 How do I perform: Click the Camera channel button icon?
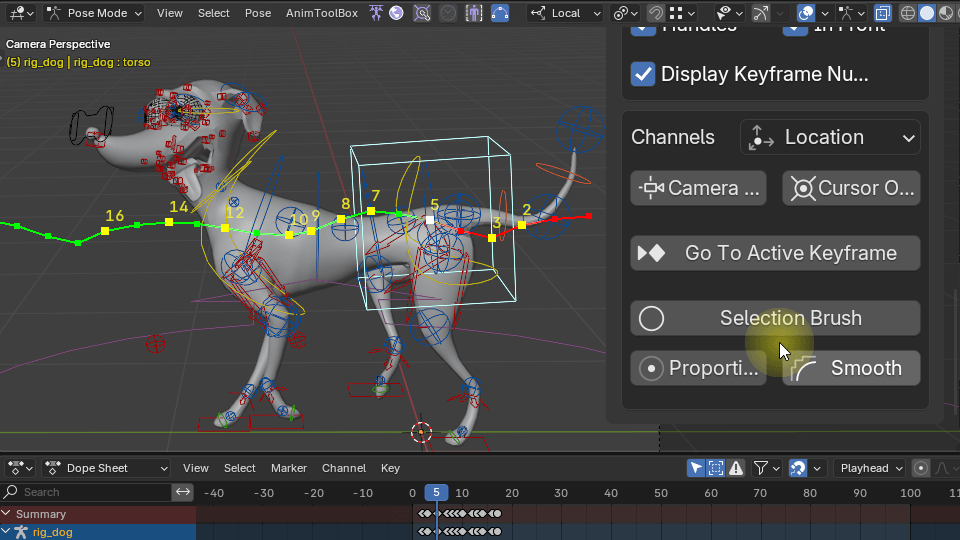pos(653,188)
